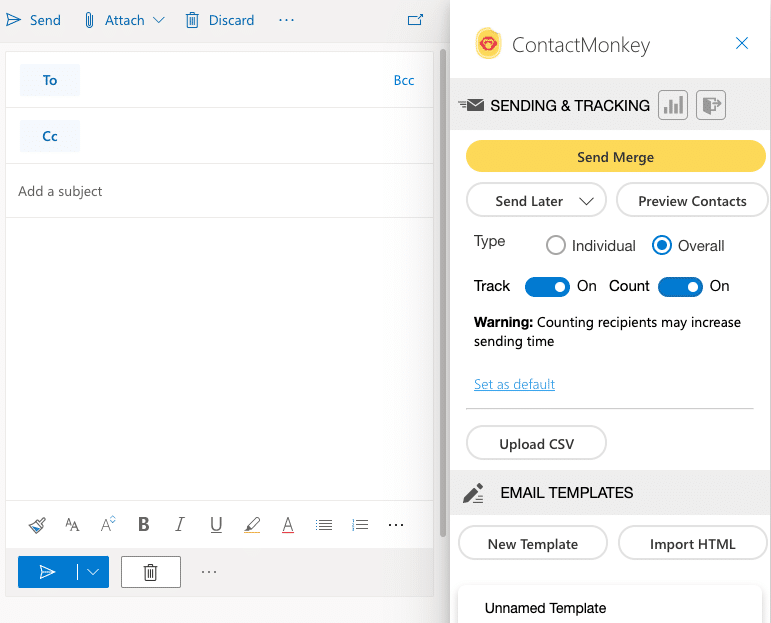Click the Cc recipients button
This screenshot has width=771, height=623.
click(x=50, y=136)
